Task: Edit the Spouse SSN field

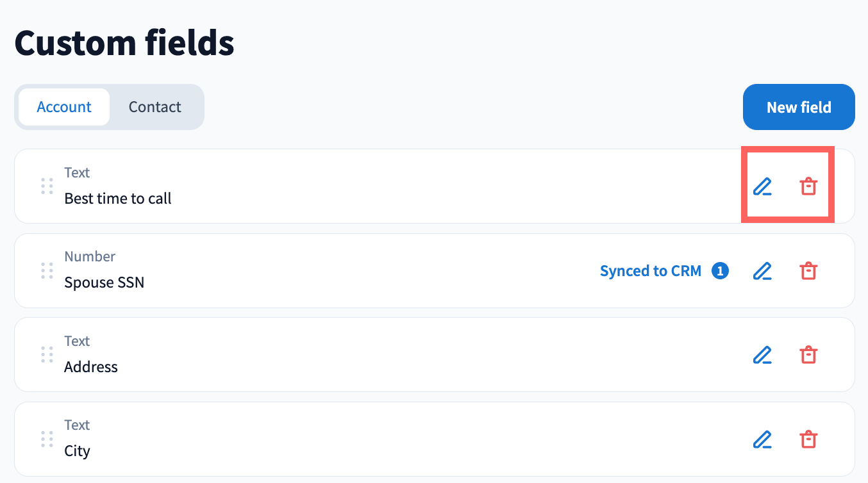Action: (x=762, y=271)
